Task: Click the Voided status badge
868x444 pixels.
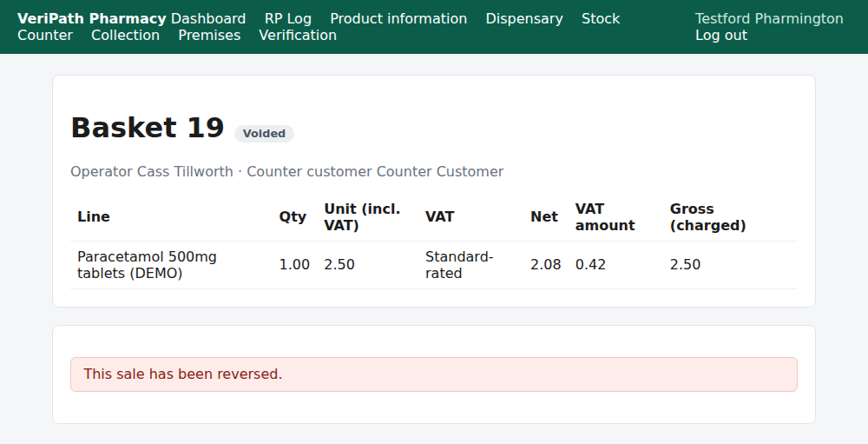Action: (264, 134)
